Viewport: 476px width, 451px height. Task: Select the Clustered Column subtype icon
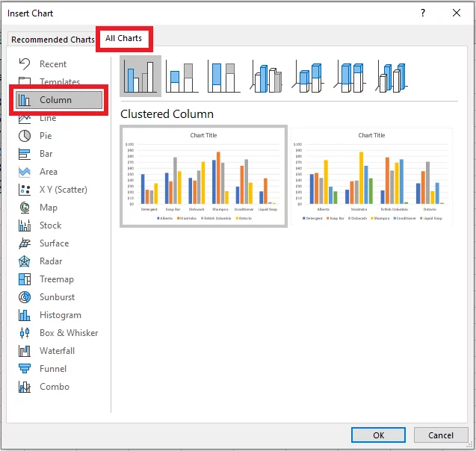pos(140,75)
